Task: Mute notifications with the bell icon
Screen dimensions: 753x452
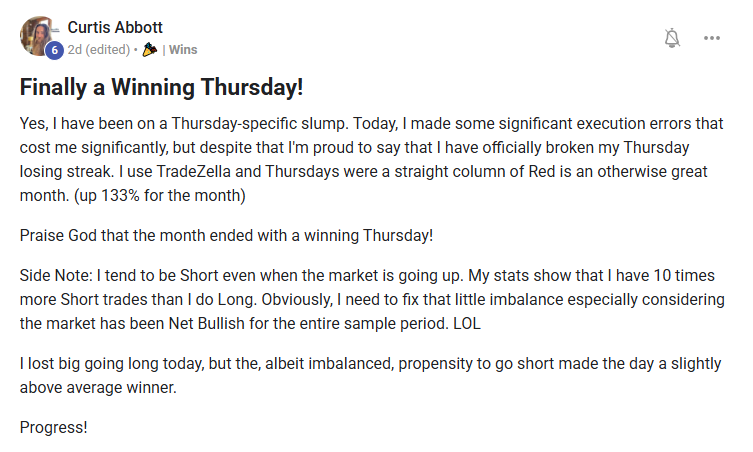Action: coord(672,38)
